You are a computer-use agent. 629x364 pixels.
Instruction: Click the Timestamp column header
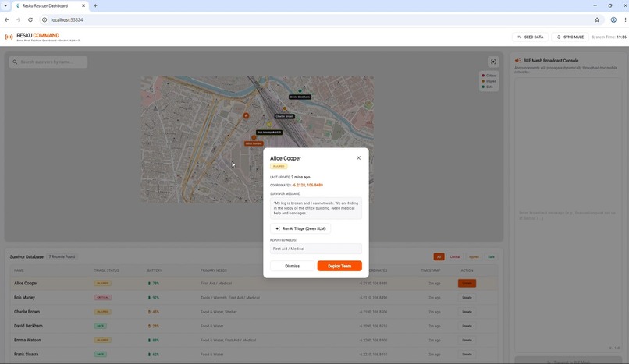[x=431, y=270]
